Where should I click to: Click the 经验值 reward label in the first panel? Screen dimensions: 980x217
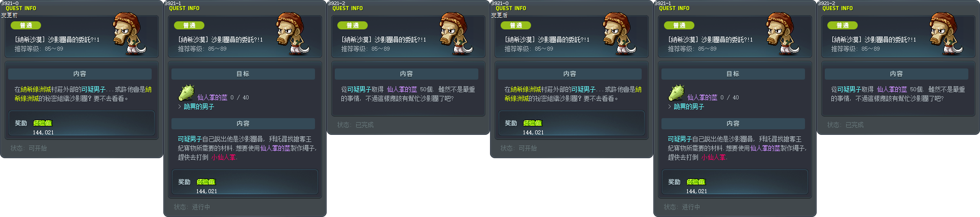coord(43,123)
